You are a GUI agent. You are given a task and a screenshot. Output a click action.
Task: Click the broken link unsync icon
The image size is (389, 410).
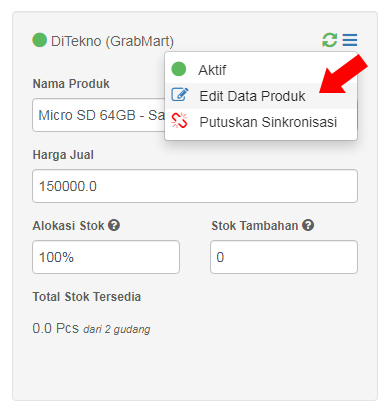coord(179,121)
